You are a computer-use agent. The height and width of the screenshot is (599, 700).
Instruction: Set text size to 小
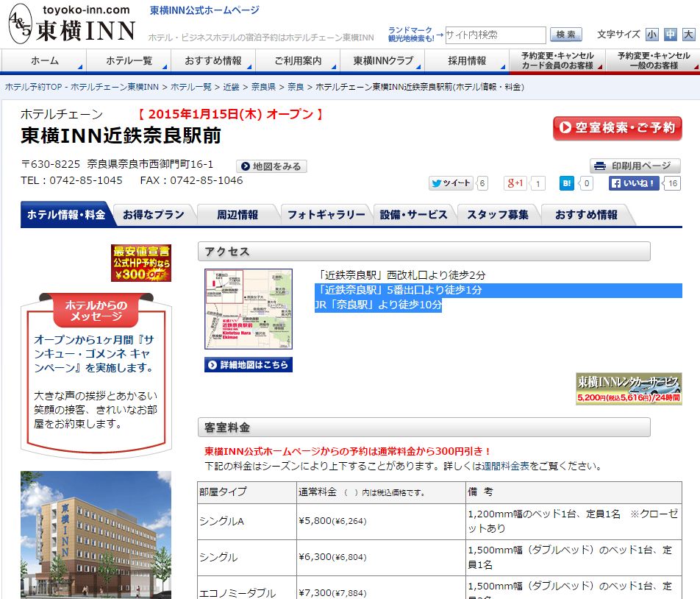(652, 35)
